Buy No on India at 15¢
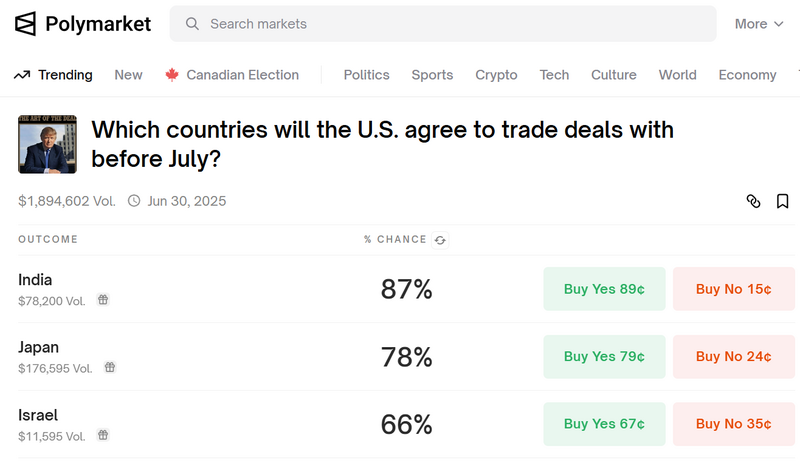The width and height of the screenshot is (800, 463). coord(733,289)
